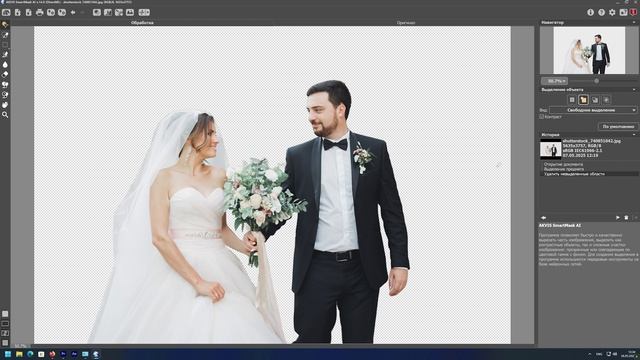Select the Hand pan tool

click(x=5, y=105)
